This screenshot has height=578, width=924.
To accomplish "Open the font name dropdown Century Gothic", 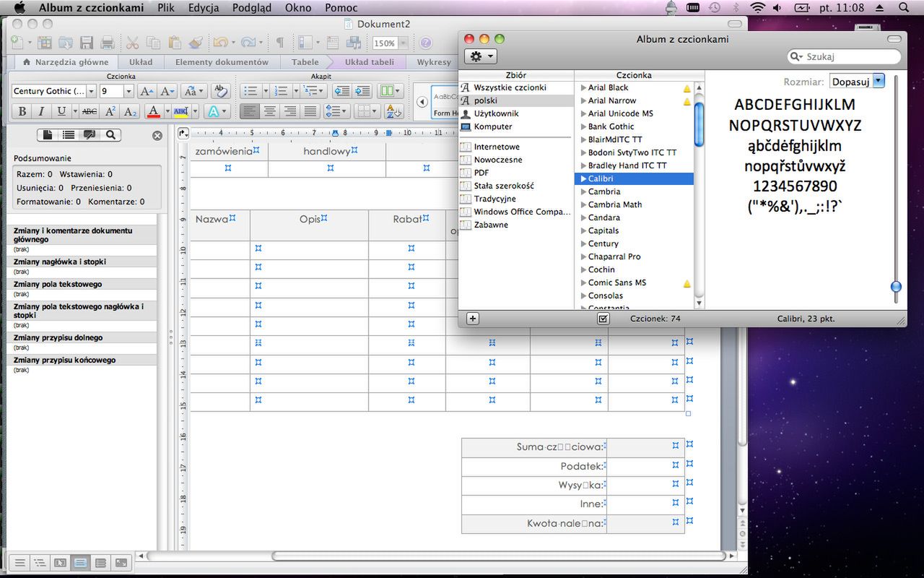I will (92, 91).
